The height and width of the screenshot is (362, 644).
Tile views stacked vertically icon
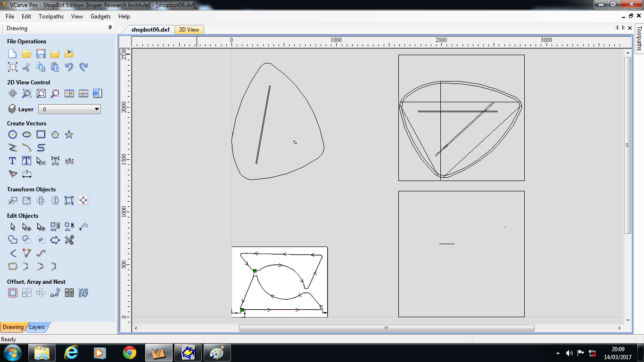coord(83,93)
